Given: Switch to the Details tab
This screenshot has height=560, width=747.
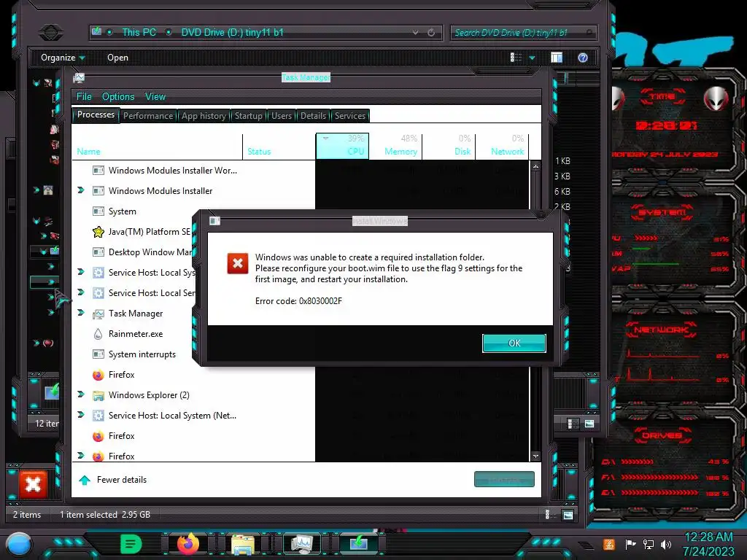Looking at the screenshot, I should [x=313, y=116].
